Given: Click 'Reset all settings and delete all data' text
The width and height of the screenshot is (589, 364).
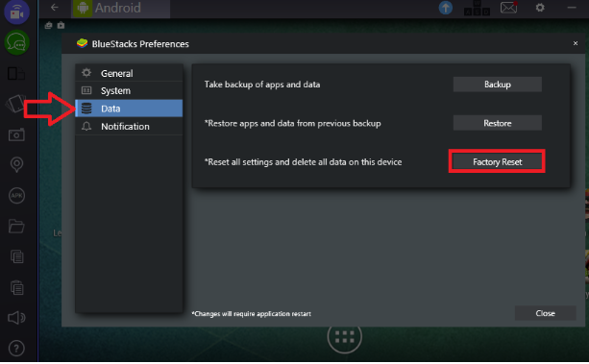Looking at the screenshot, I should point(303,162).
